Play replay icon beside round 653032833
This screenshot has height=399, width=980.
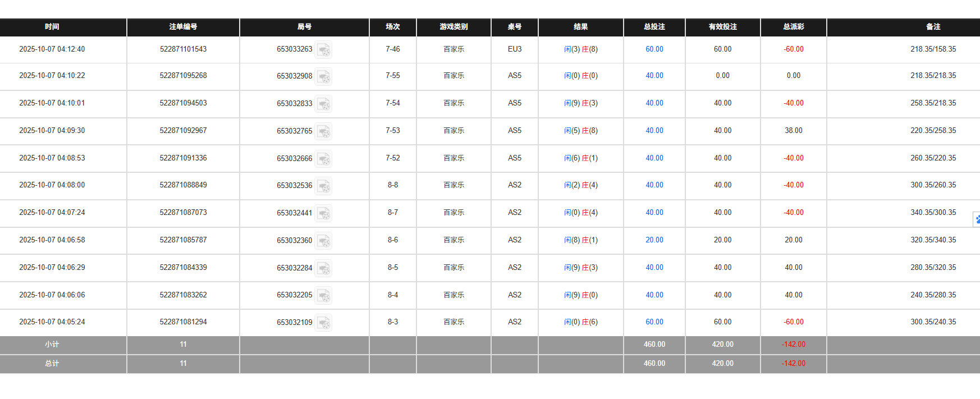click(x=323, y=104)
